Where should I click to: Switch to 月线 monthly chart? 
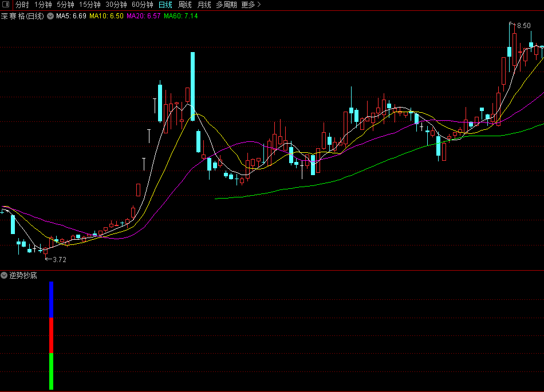(204, 5)
